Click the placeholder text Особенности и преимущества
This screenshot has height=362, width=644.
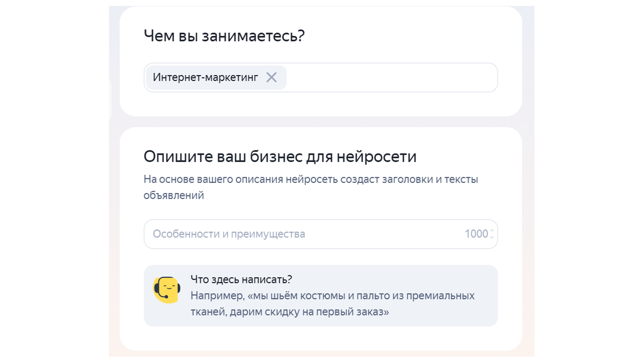point(229,234)
